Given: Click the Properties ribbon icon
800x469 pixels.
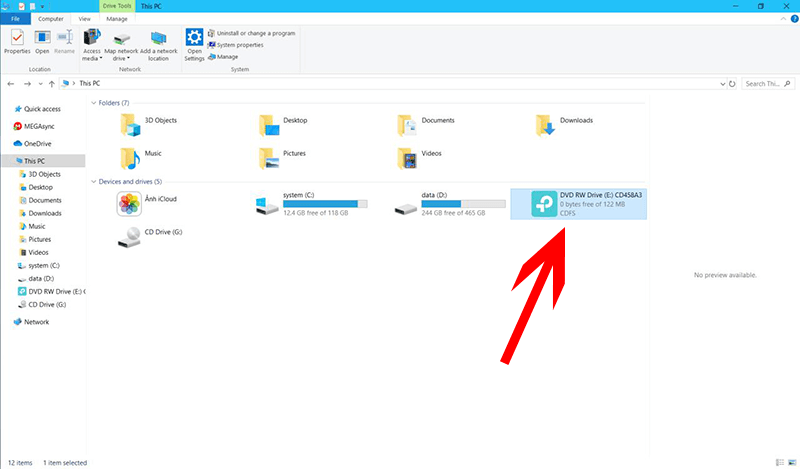Looking at the screenshot, I should tap(17, 42).
